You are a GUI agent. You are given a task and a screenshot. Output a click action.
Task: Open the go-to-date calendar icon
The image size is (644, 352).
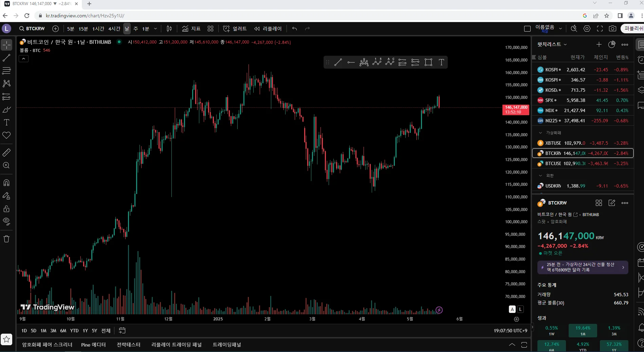122,330
